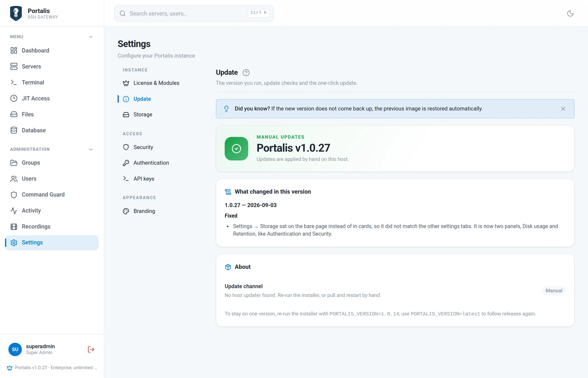Open the Groups administration page
Image resolution: width=588 pixels, height=378 pixels.
coord(52,163)
